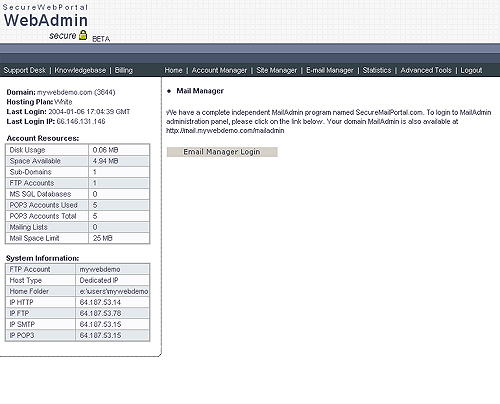Click the yellow secure padlock icon
Viewport: 500px width, 404px height.
coord(83,35)
